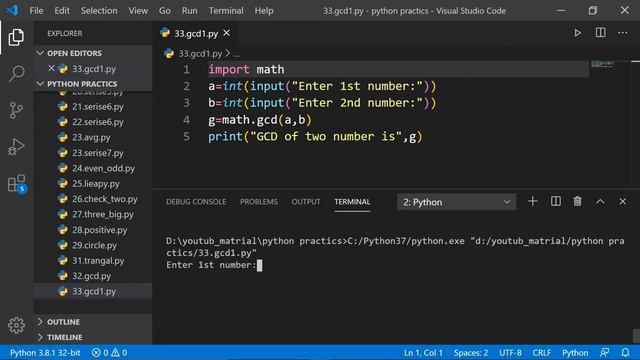
Task: Open the Run menu
Action: 189,11
